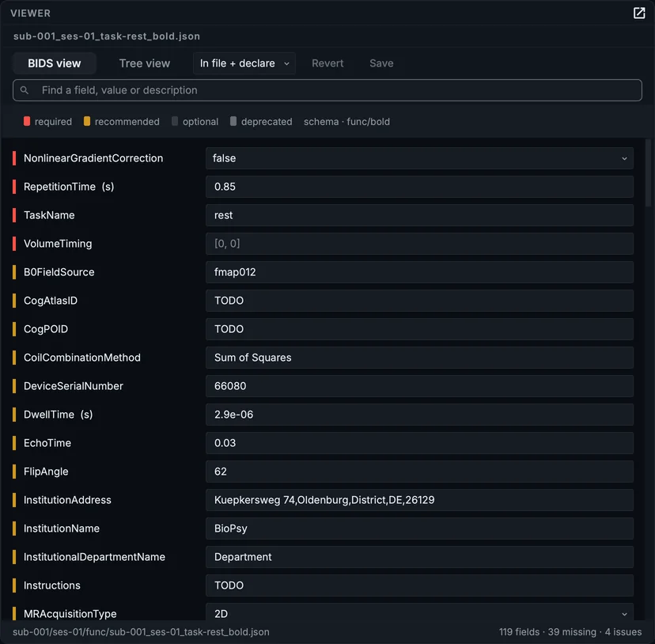Click file name sub-001_ses-01_task-rest_bold.json header
The width and height of the screenshot is (655, 644).
pos(107,36)
